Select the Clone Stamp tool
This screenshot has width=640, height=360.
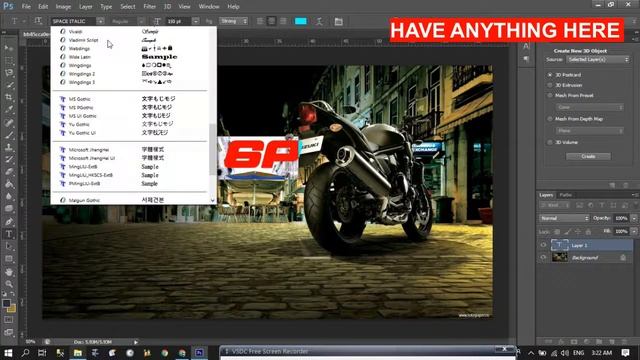pyautogui.click(x=9, y=147)
